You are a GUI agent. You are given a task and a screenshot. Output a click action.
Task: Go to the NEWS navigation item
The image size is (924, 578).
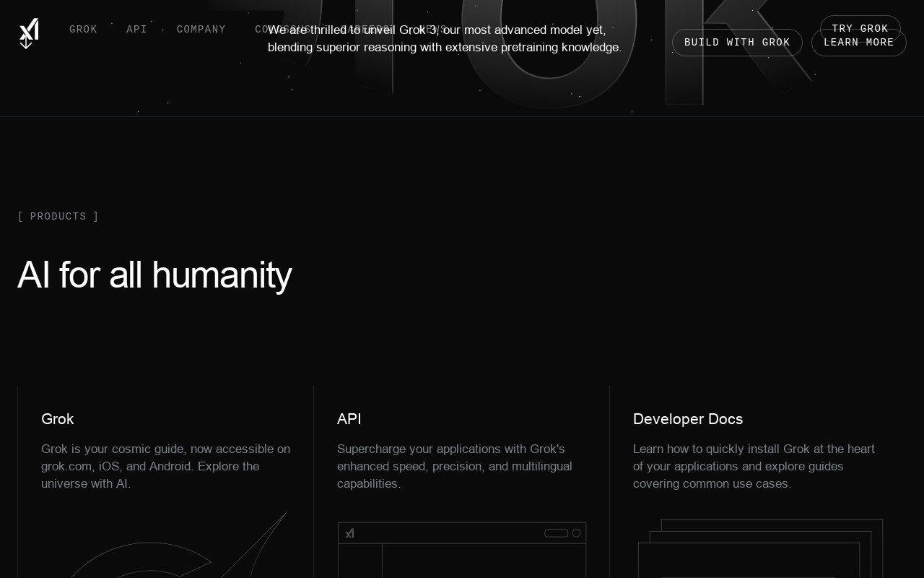click(433, 30)
